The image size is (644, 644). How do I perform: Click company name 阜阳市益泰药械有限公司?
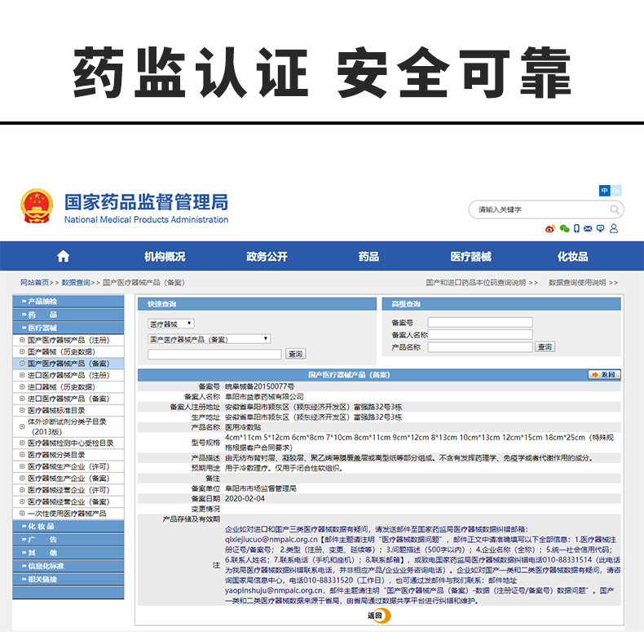pos(264,397)
